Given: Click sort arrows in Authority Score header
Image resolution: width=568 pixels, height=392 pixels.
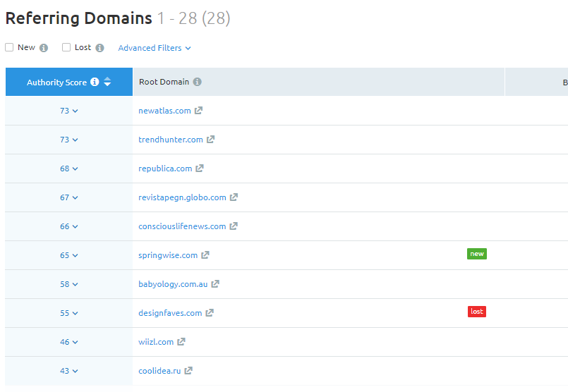Looking at the screenshot, I should [x=107, y=82].
